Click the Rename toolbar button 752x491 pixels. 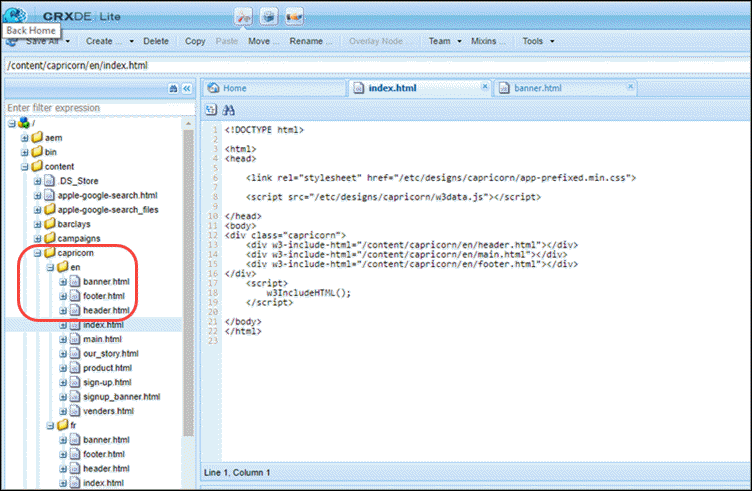pyautogui.click(x=310, y=41)
